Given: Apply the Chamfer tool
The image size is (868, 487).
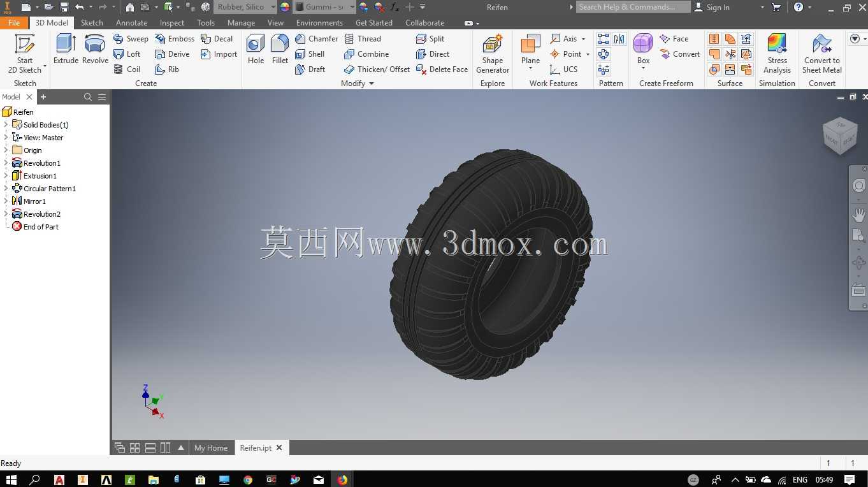Looking at the screenshot, I should coord(317,39).
